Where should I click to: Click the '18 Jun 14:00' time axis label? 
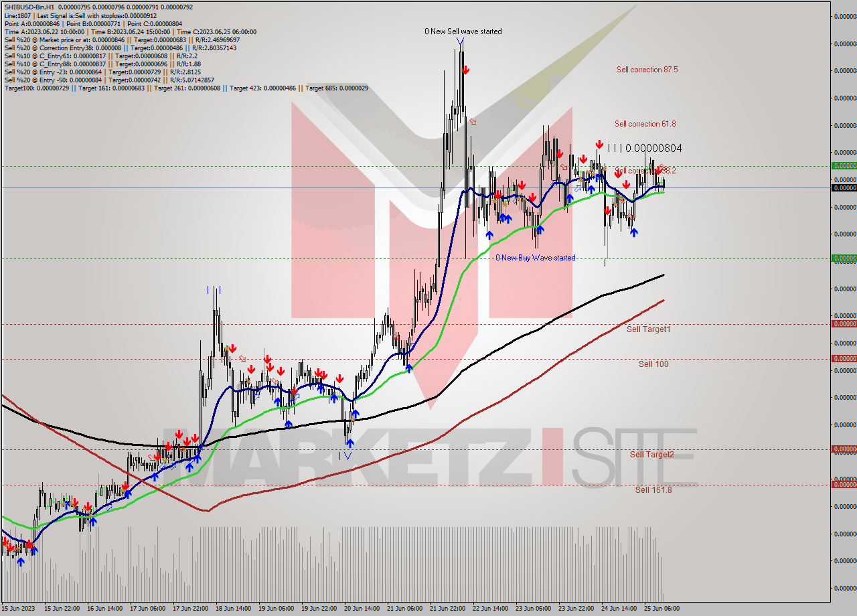[x=233, y=609]
